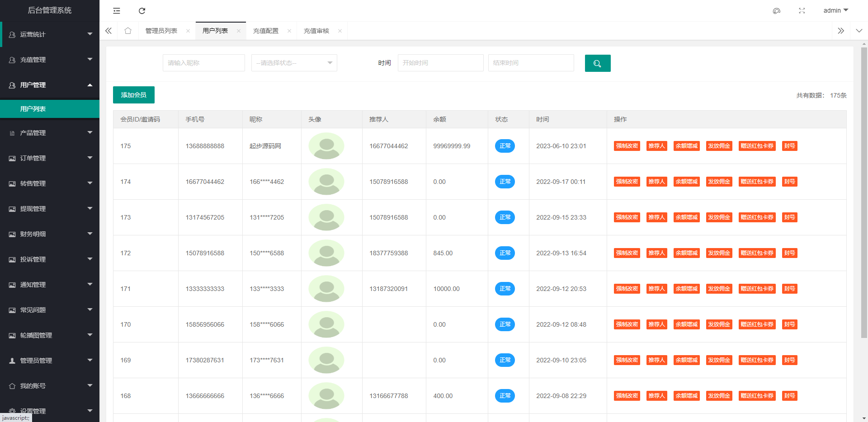Click the 请输入昵称 nickname input field

tap(203, 63)
